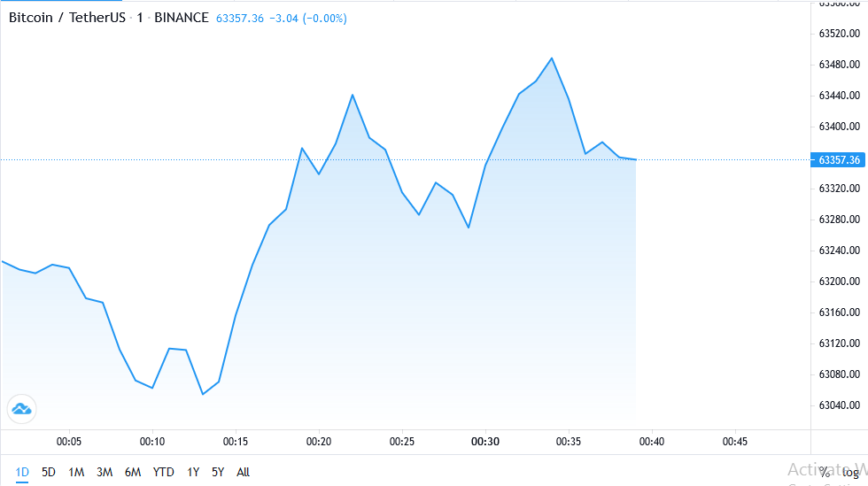868x486 pixels.
Task: Show All historical data range
Action: click(x=244, y=472)
